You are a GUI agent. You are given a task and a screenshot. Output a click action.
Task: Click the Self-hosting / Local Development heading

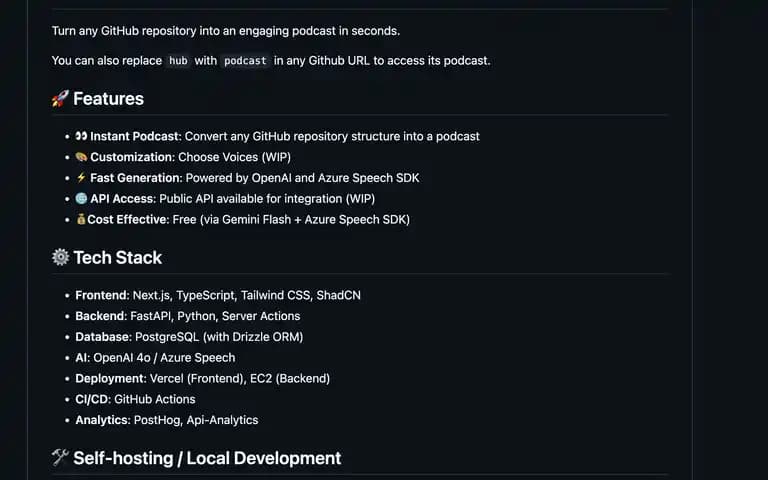(x=207, y=458)
